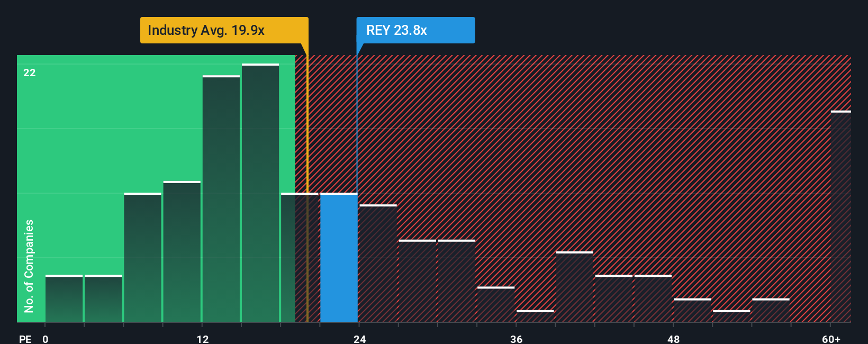Click the bar directly above the PE 36 tick
Viewport: 868px width, 344px height.
535,316
